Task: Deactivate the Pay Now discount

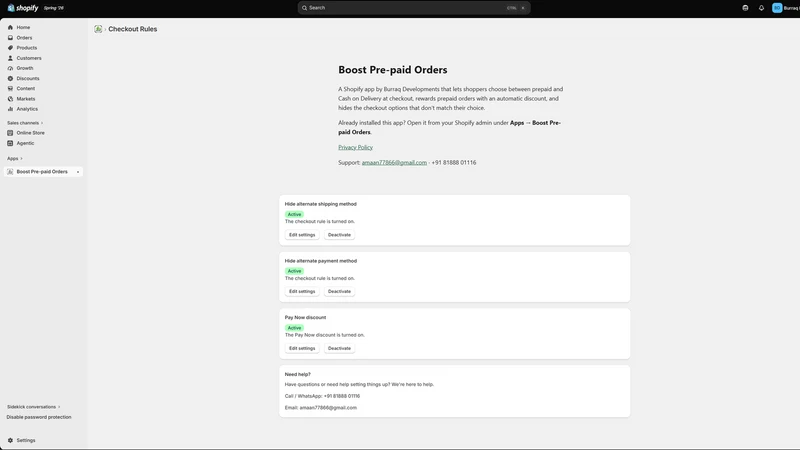Action: (x=339, y=348)
